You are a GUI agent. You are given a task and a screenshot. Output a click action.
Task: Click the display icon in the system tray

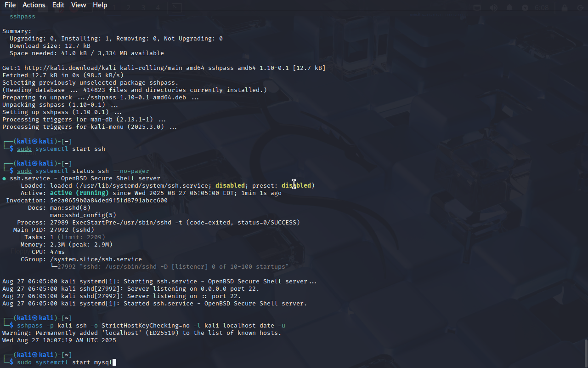[x=477, y=8]
